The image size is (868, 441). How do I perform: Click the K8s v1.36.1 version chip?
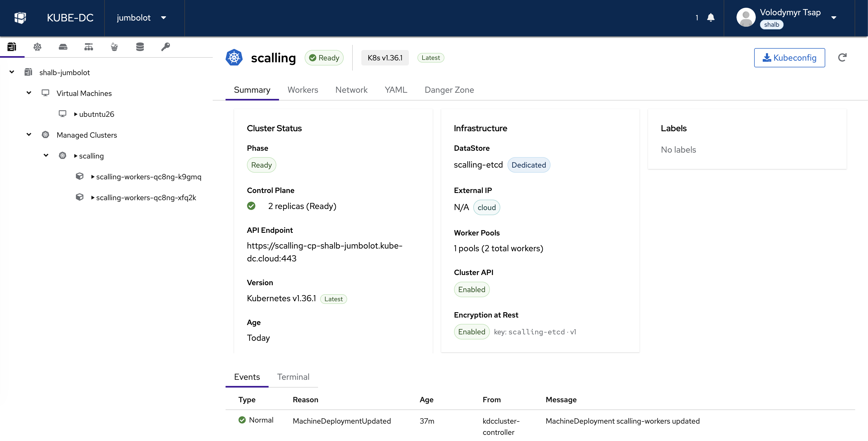pos(385,58)
